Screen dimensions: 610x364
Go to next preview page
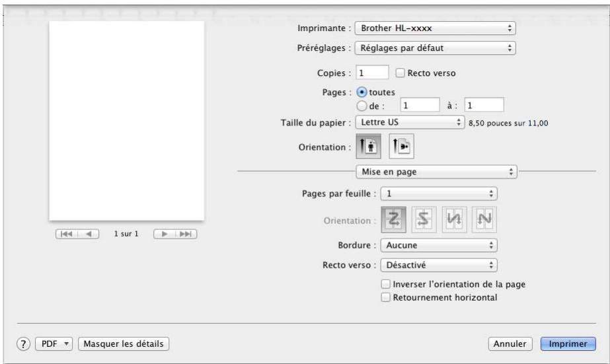click(x=164, y=234)
